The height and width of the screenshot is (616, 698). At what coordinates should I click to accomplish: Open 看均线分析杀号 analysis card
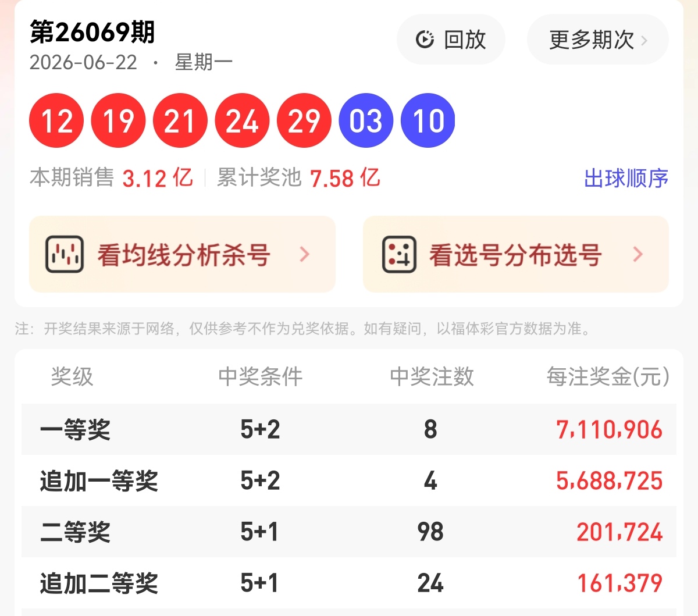182,254
